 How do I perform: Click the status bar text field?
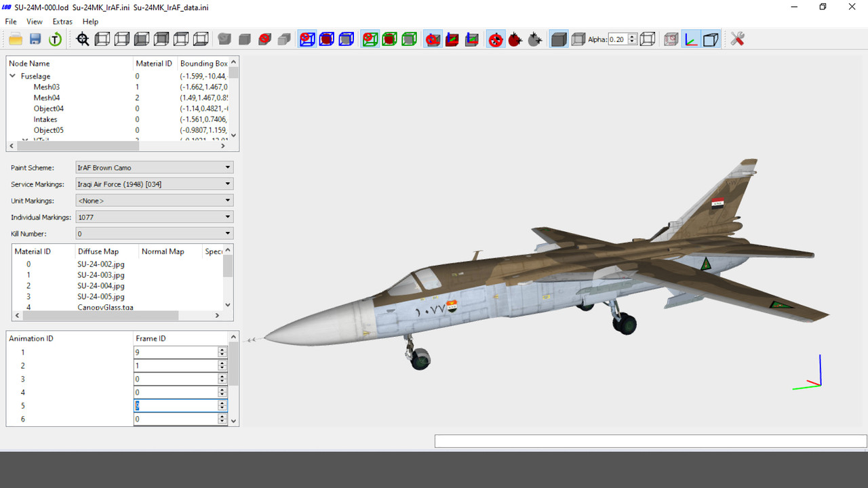[x=650, y=441]
